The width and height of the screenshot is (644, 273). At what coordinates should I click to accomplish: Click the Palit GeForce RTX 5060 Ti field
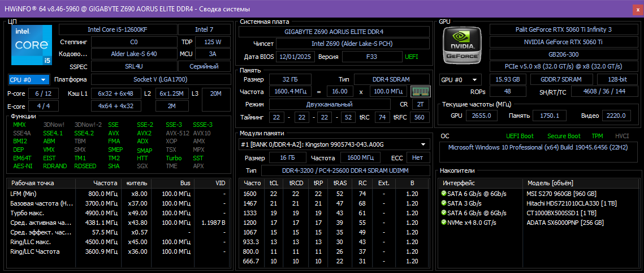[564, 29]
